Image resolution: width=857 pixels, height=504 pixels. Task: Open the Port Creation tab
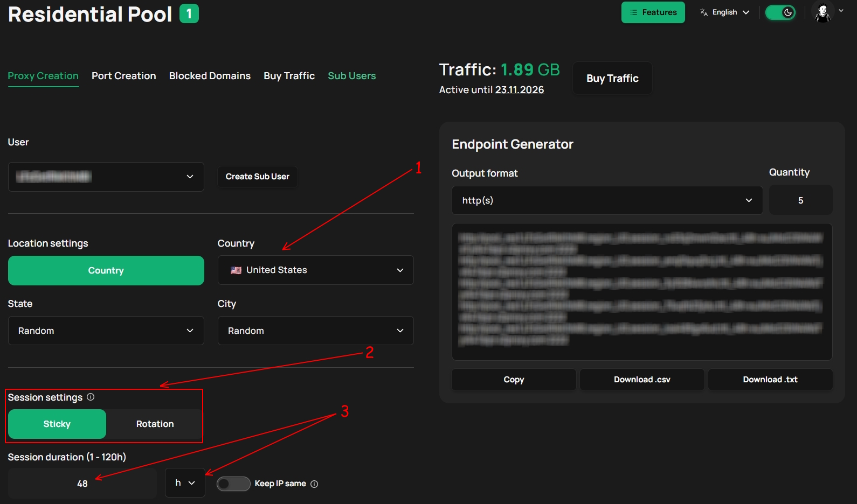point(124,76)
